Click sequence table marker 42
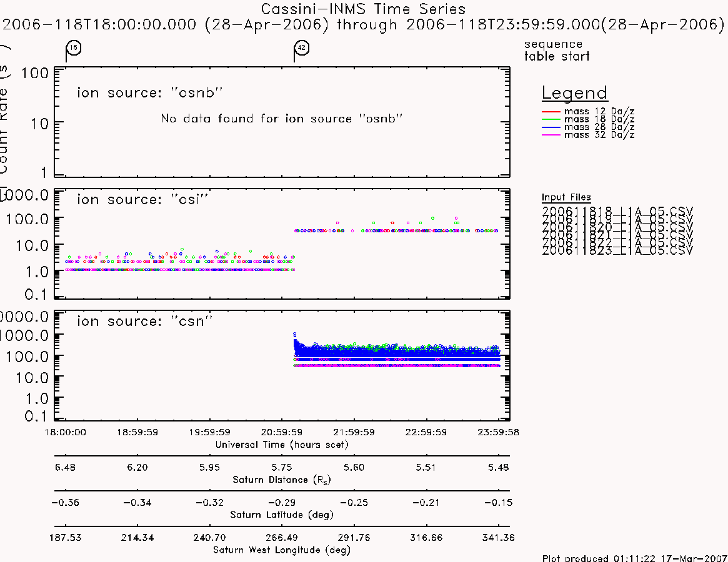Image resolution: width=728 pixels, height=562 pixels. [x=302, y=48]
